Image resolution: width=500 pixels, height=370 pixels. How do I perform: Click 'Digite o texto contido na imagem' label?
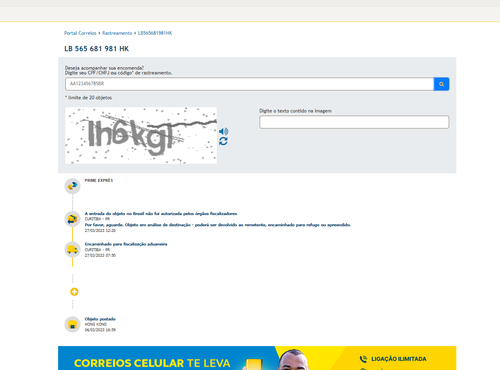click(x=295, y=111)
